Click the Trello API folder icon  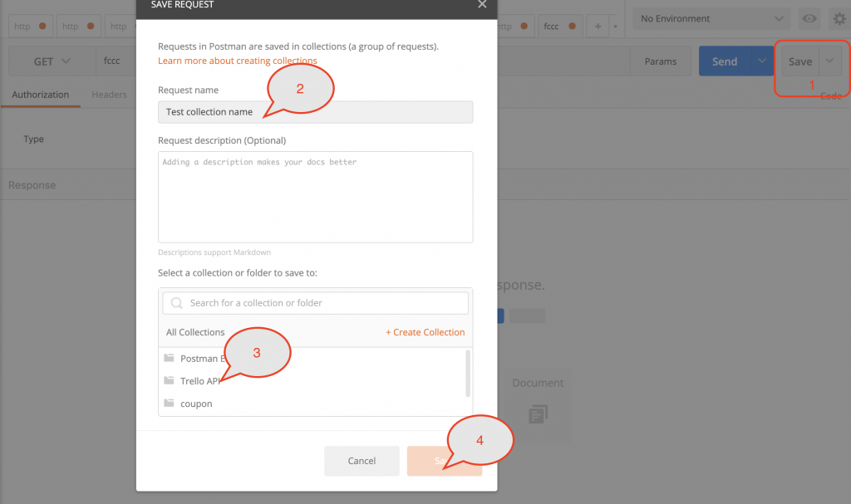click(x=170, y=381)
